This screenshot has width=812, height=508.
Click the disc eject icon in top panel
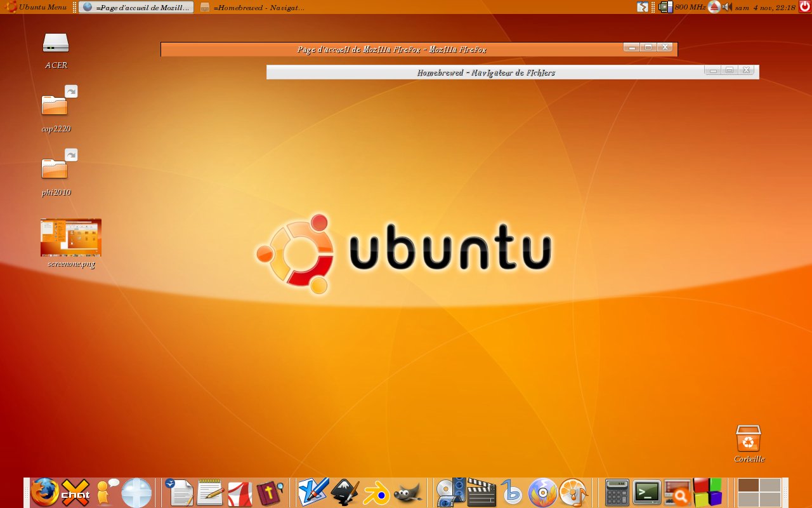[x=714, y=7]
